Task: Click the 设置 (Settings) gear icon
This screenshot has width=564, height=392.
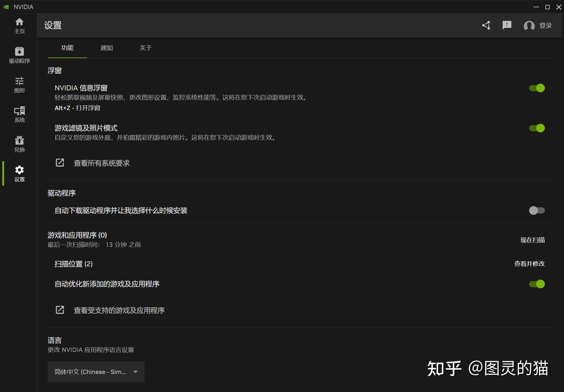Action: 19,173
